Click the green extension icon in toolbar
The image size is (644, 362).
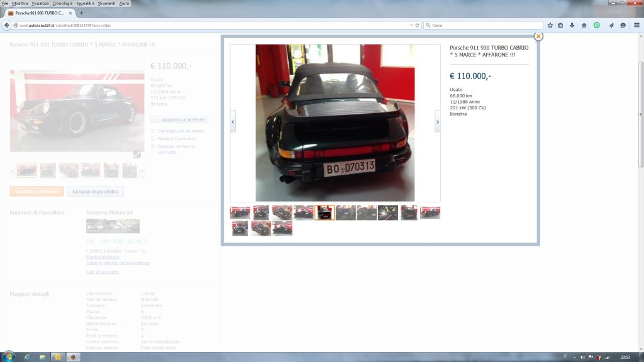click(597, 25)
